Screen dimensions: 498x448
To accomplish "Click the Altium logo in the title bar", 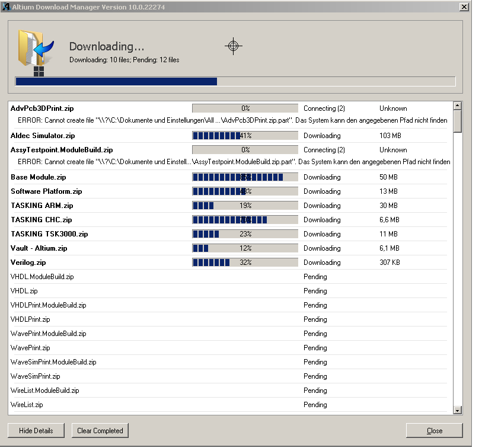I will click(6, 7).
